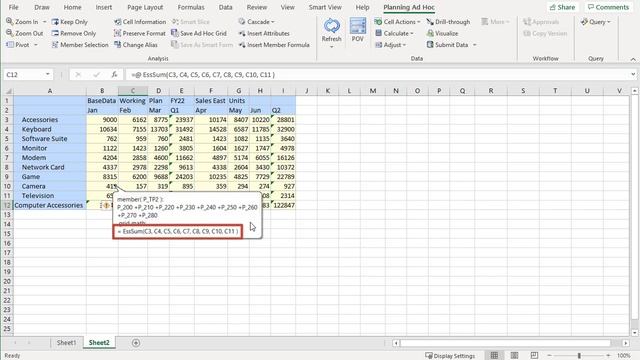Open Display Settings in status bar
This screenshot has width=640, height=360.
pyautogui.click(x=450, y=356)
